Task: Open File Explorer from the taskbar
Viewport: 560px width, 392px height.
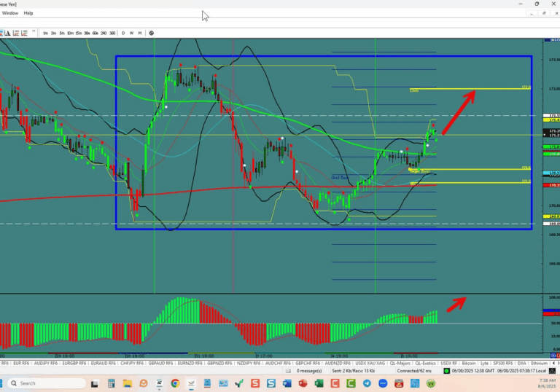Action: (x=127, y=383)
